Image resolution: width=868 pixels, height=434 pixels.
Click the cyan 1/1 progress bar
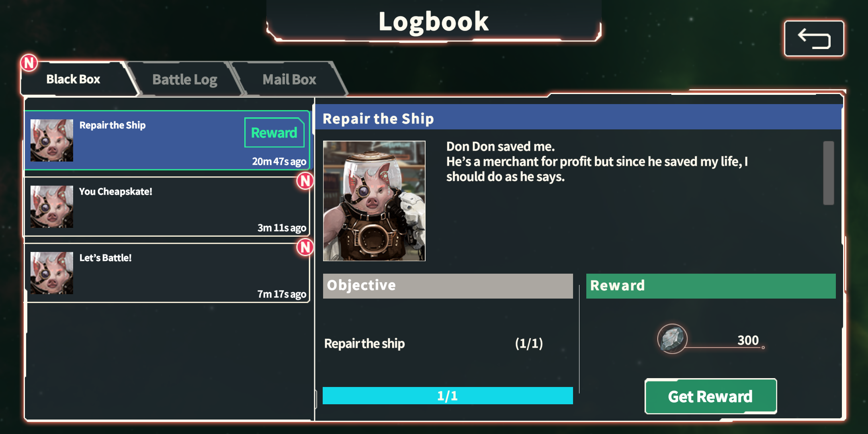tap(448, 396)
